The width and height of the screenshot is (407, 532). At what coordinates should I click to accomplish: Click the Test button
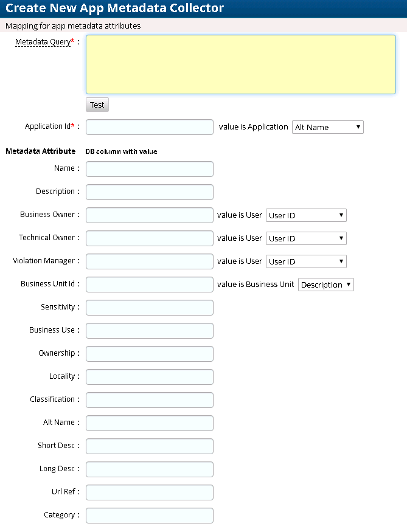pyautogui.click(x=97, y=105)
